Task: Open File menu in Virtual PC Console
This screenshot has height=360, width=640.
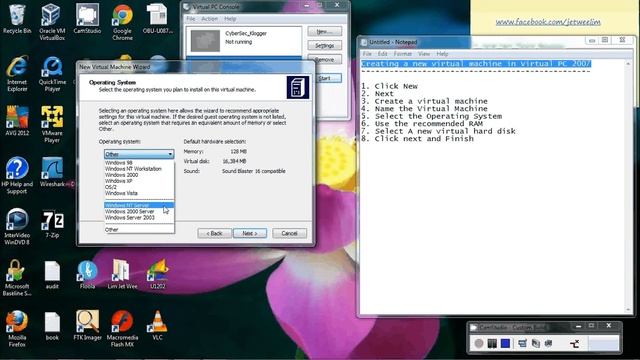Action: tap(191, 19)
